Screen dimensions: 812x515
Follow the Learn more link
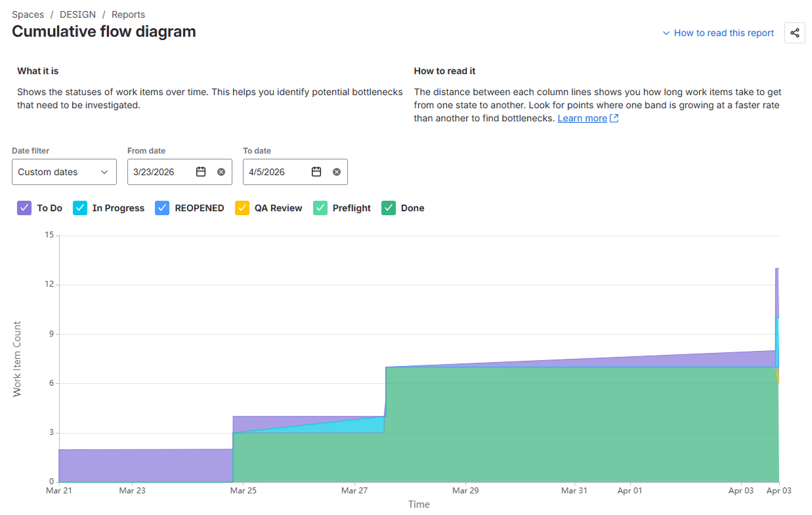pos(582,118)
